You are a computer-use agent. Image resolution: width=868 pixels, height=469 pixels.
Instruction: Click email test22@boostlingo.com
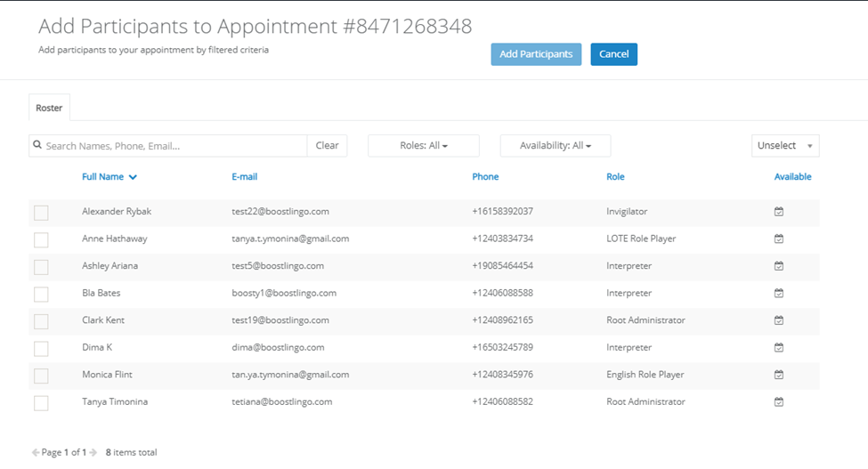(280, 211)
